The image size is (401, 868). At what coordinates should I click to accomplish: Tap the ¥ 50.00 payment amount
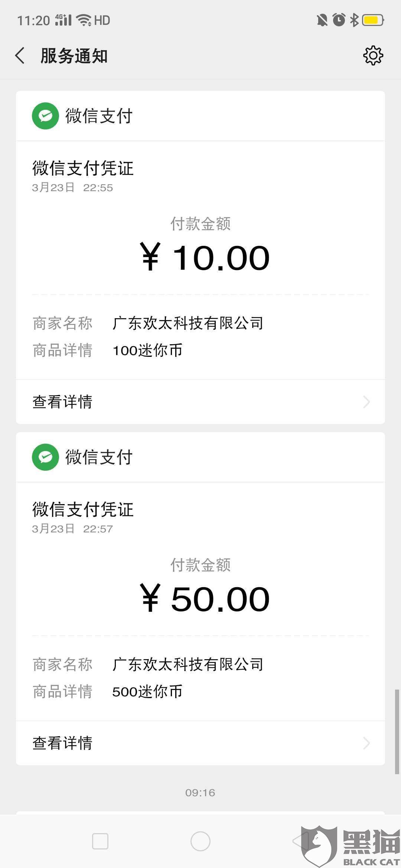pos(204,599)
